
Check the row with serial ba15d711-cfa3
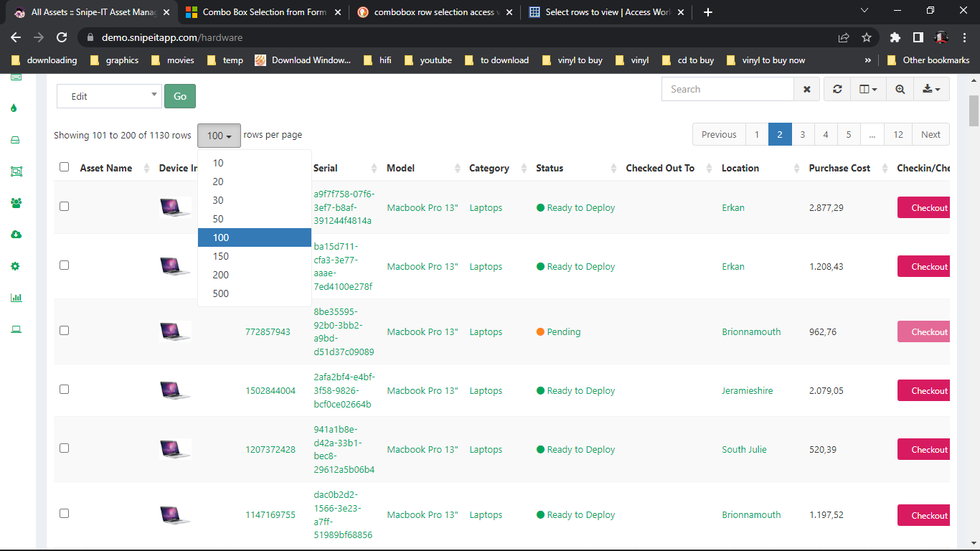tap(64, 265)
